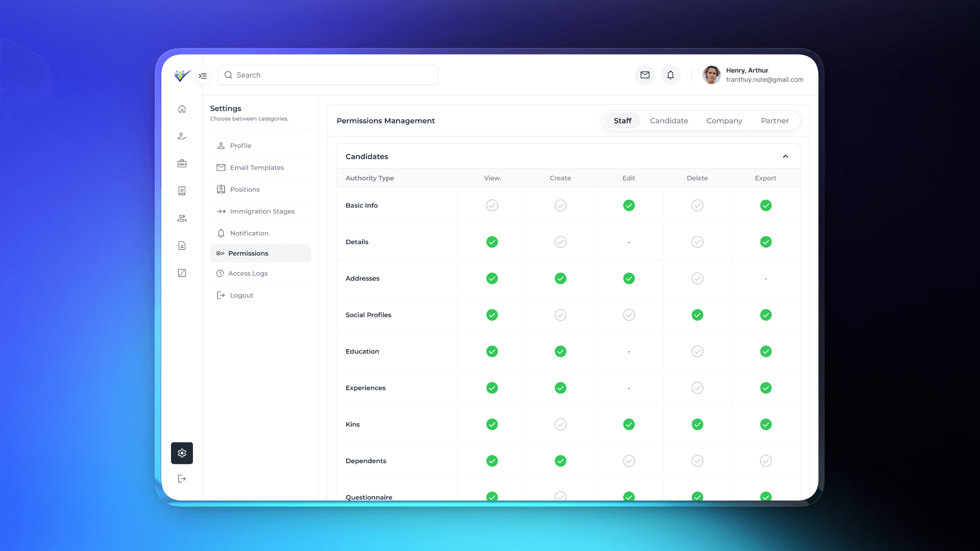Enable View permission for Basic Info

click(492, 206)
